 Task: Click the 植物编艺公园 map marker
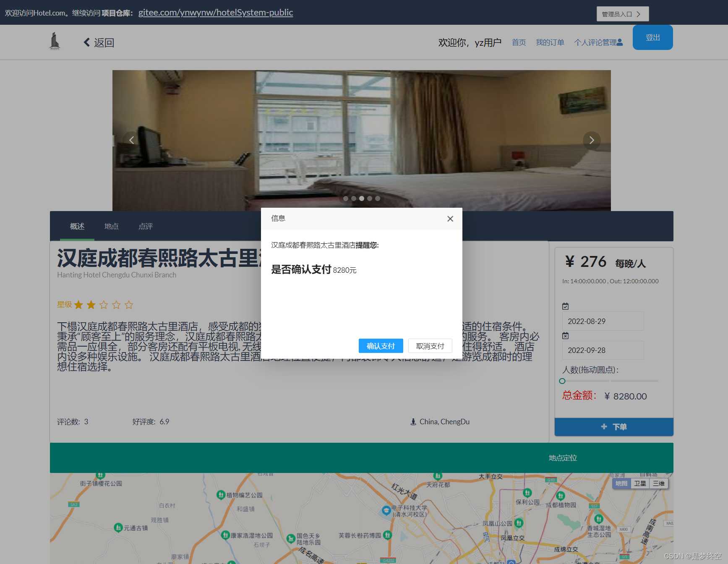coord(221,495)
